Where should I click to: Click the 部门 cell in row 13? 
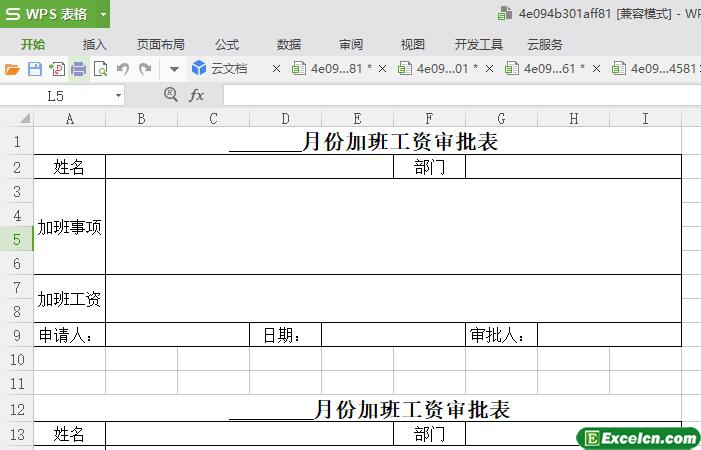click(x=429, y=434)
